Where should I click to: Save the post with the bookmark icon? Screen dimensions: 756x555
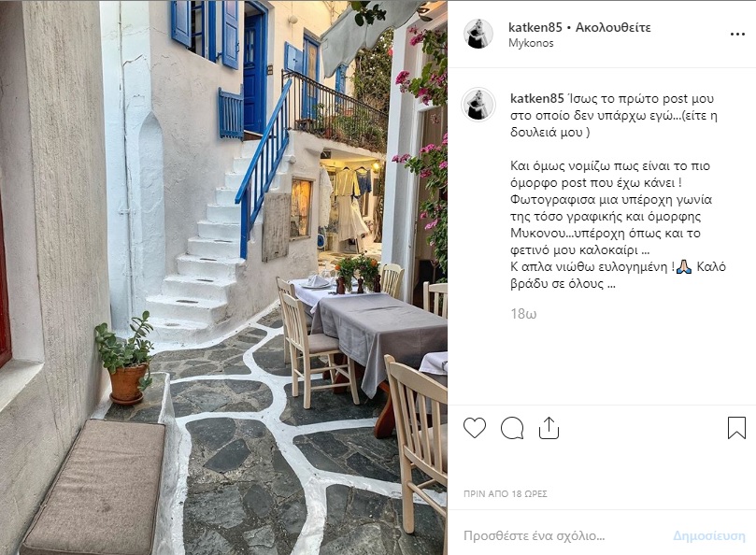(736, 428)
